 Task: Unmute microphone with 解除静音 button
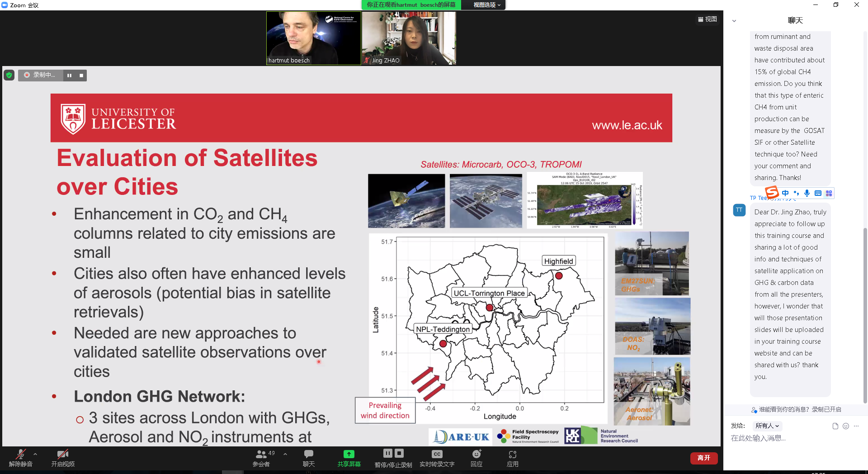(21, 458)
